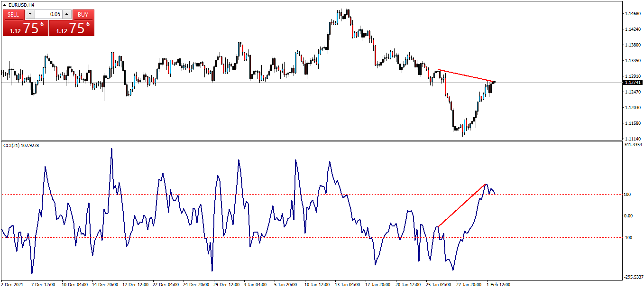Click the 17 Dec 12:00 time label
Screen dimensions: 644x290
coord(136,285)
